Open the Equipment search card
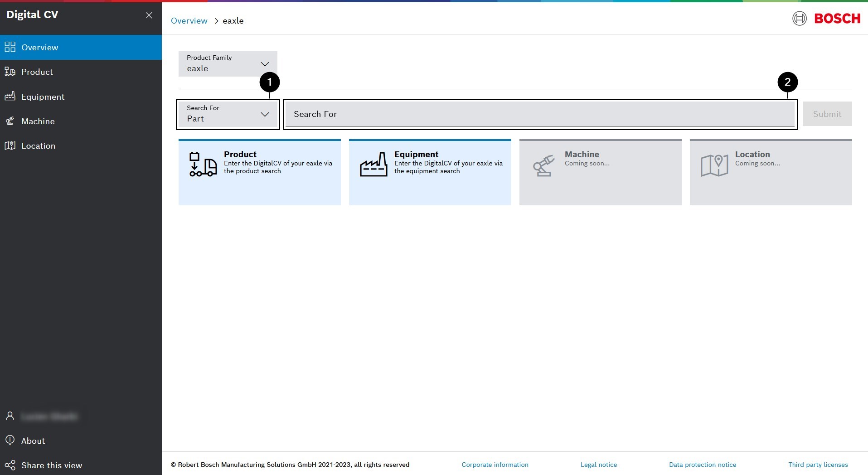 [430, 172]
